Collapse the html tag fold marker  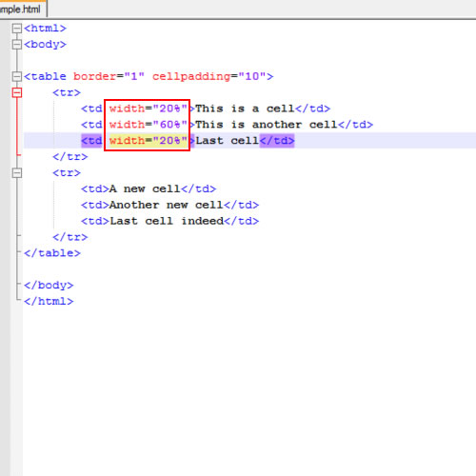pos(16,29)
